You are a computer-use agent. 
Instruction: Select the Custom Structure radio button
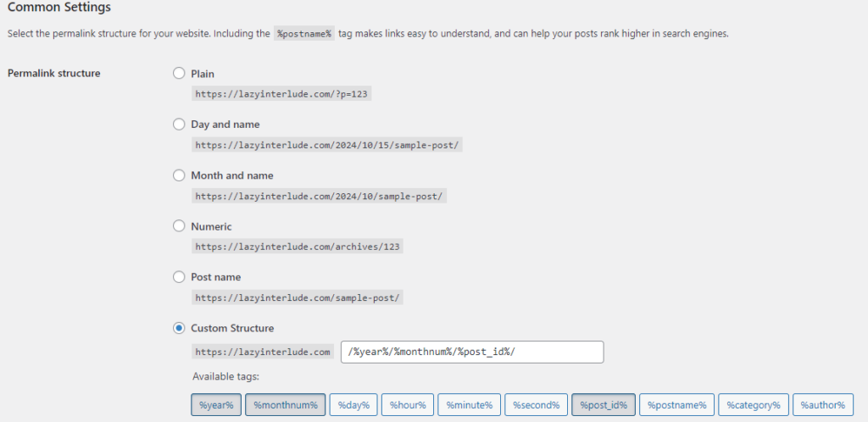(x=179, y=328)
